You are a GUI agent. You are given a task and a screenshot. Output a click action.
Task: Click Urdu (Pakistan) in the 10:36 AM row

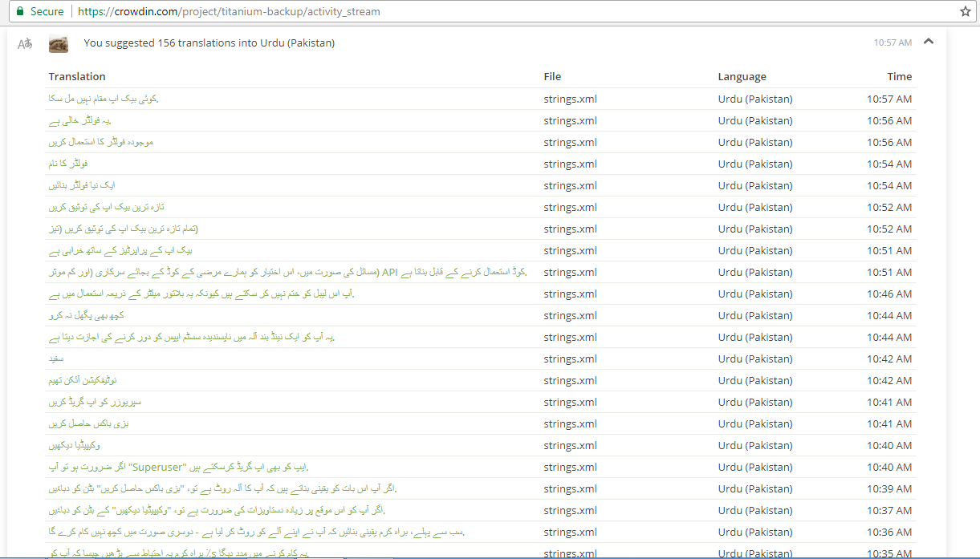point(755,532)
